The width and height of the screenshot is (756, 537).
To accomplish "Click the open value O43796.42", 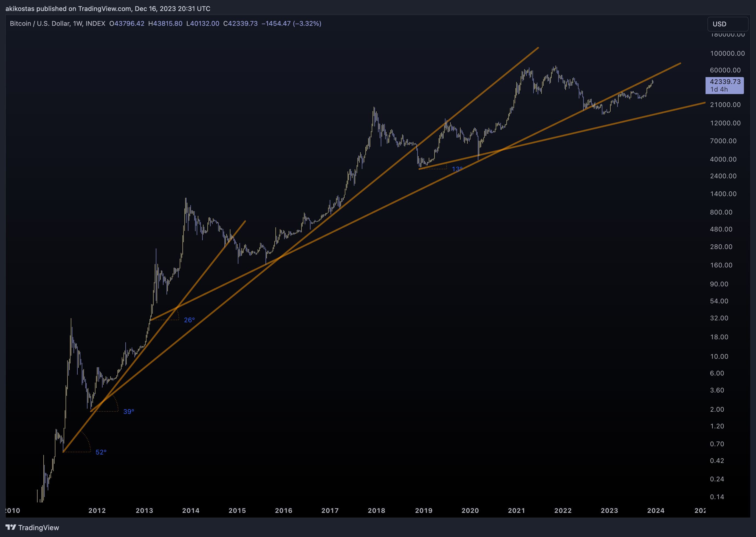I will pos(127,24).
